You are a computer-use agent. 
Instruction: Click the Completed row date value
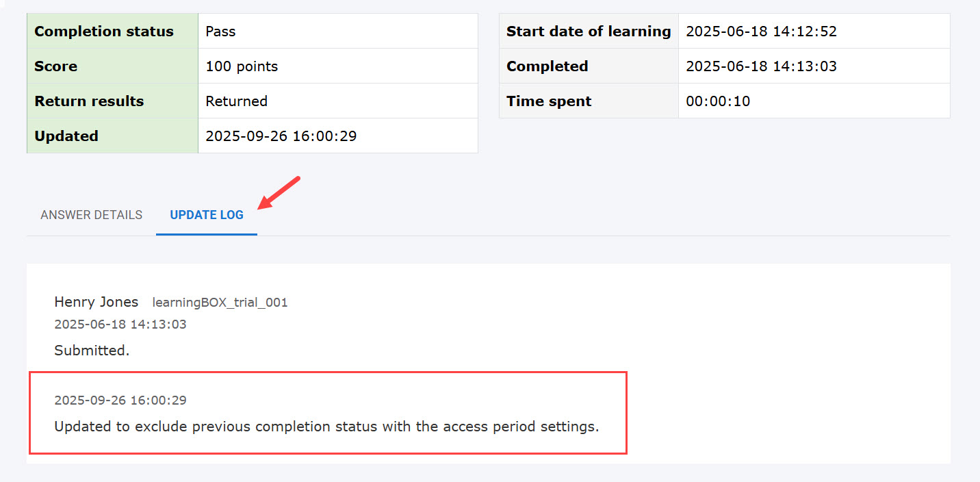click(x=761, y=66)
